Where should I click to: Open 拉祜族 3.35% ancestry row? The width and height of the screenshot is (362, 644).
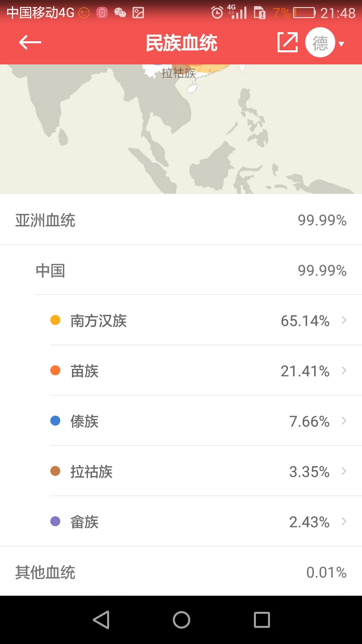coord(201,471)
